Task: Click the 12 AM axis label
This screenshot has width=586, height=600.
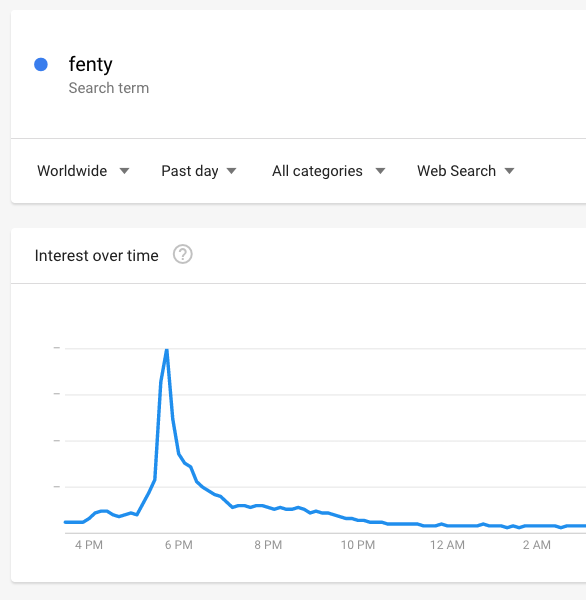Action: (x=447, y=545)
